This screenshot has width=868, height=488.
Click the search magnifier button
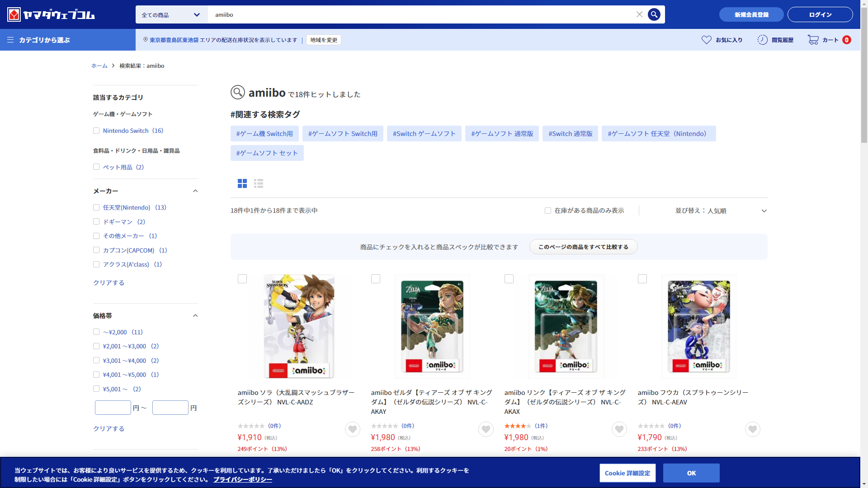[654, 14]
